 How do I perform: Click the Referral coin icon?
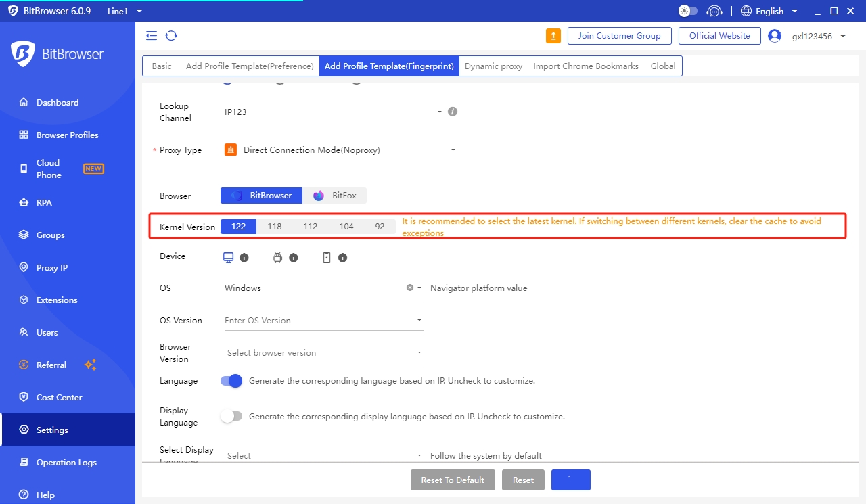click(x=24, y=365)
